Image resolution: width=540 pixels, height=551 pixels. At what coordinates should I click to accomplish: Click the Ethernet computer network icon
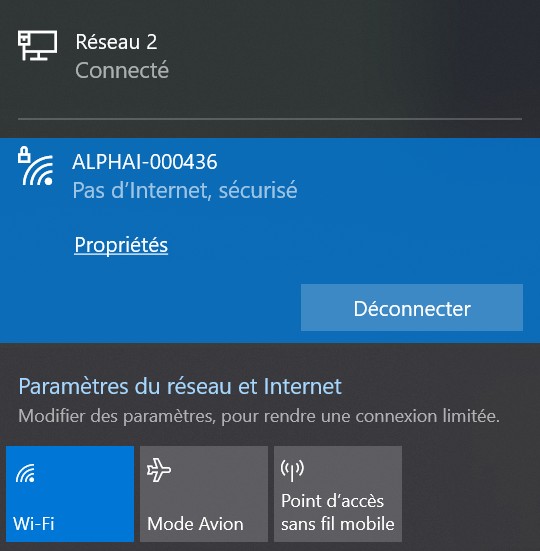point(37,45)
